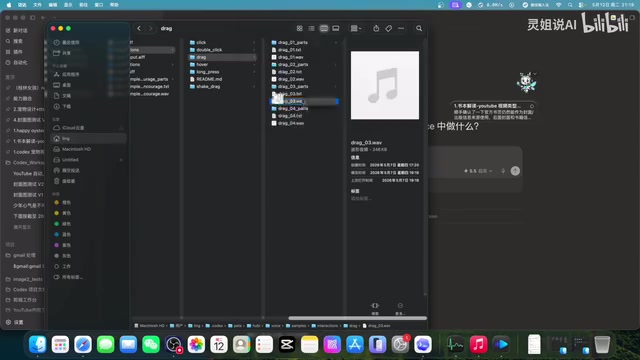The width and height of the screenshot is (640, 360).
Task: Expand chevron of the drag folder
Action: (x=254, y=57)
